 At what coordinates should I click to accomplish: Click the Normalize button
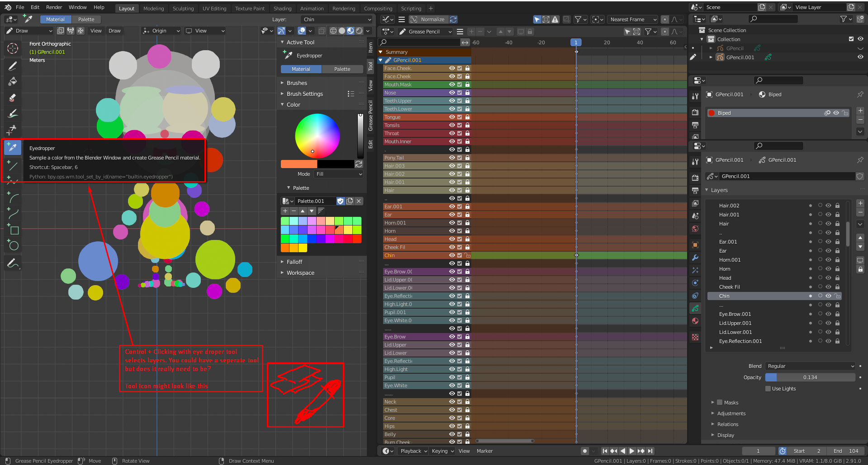point(429,19)
